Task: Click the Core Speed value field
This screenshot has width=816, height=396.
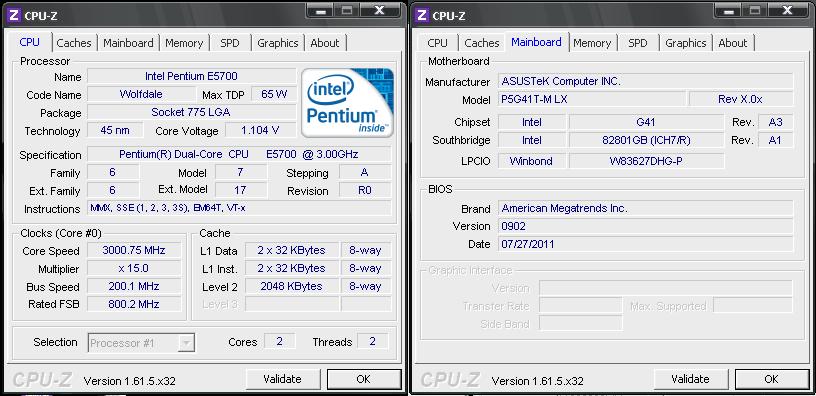Action: 134,250
